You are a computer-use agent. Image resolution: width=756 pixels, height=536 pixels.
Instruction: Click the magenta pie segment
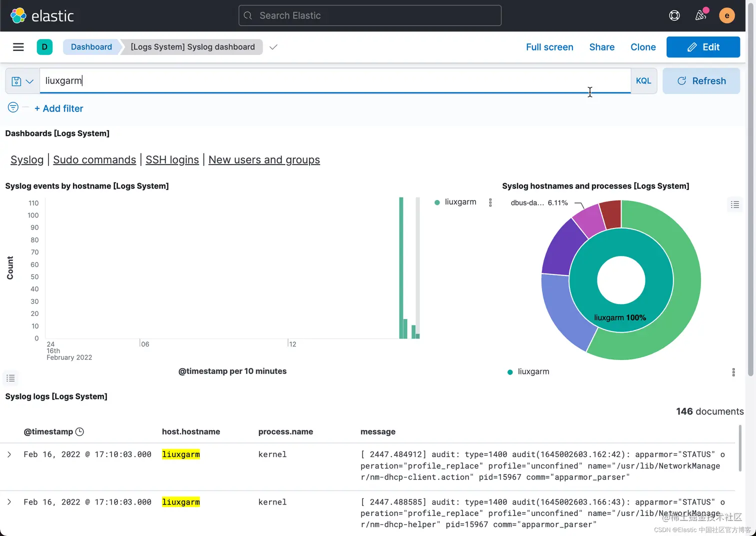[590, 221]
